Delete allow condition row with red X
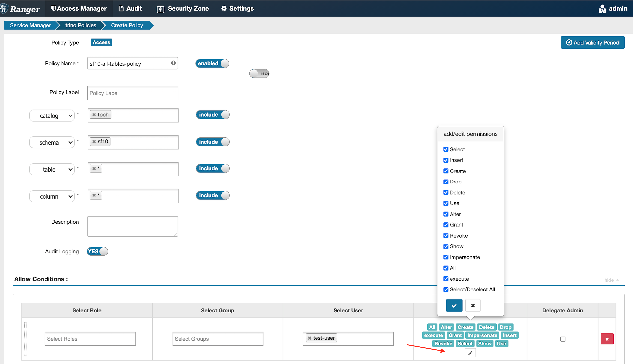This screenshot has width=633, height=364. [x=607, y=339]
